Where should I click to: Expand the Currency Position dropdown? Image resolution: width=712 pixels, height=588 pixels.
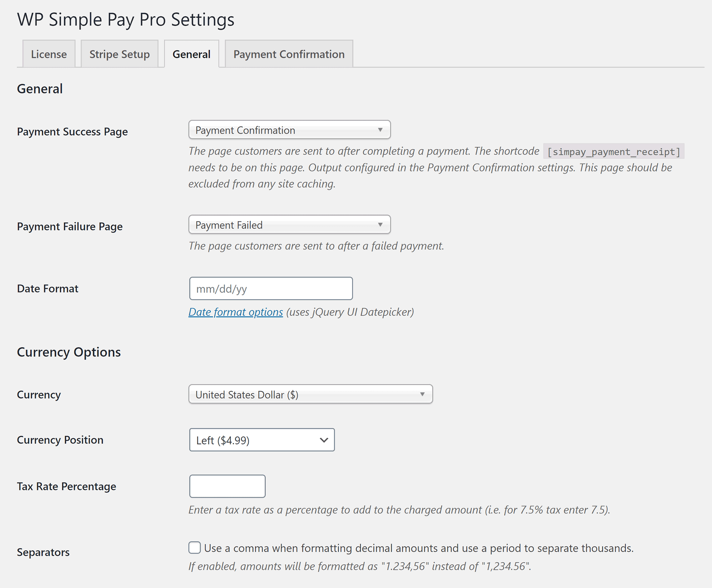262,440
